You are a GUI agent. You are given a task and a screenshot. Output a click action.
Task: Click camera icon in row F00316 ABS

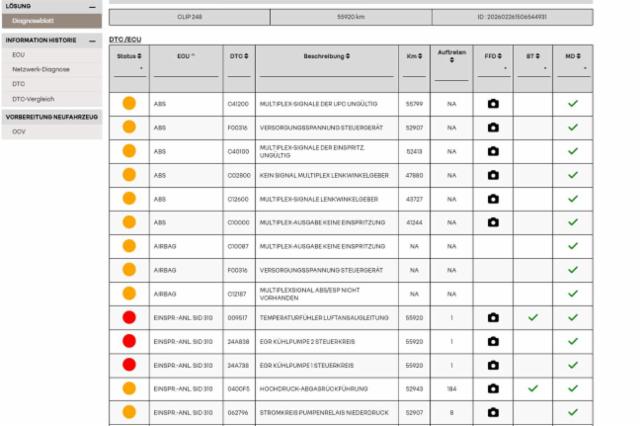click(x=492, y=127)
